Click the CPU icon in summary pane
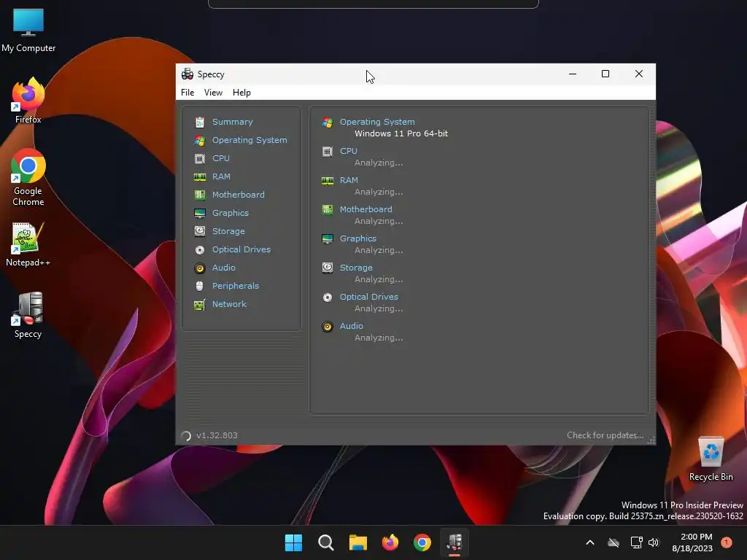This screenshot has width=747, height=560. (x=328, y=152)
